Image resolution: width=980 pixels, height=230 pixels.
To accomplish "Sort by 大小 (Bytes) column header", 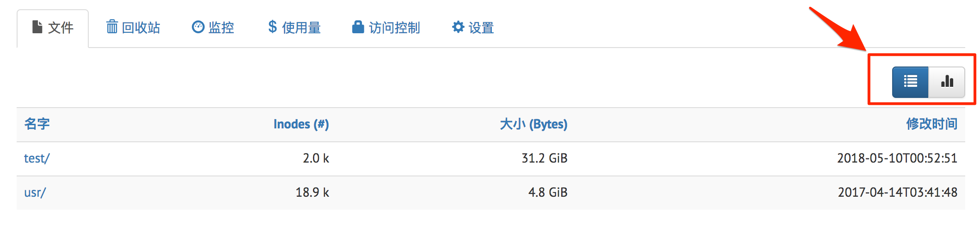I will (533, 124).
